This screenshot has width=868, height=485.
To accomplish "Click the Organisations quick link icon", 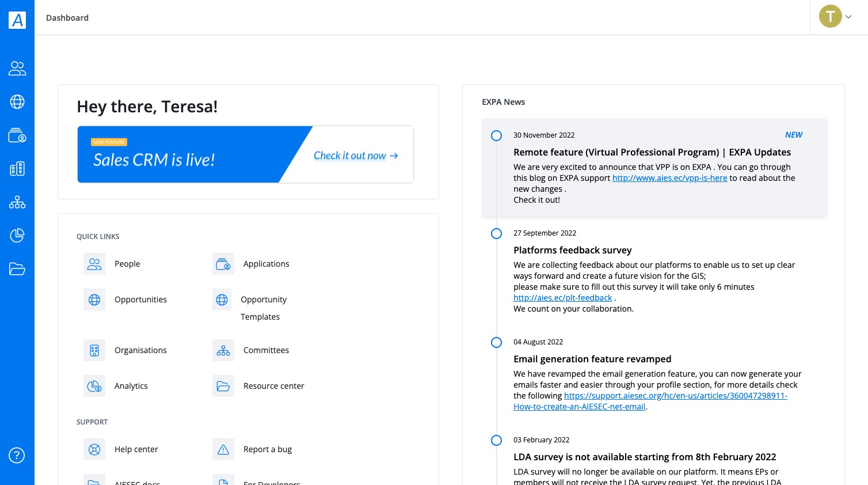I will [94, 350].
